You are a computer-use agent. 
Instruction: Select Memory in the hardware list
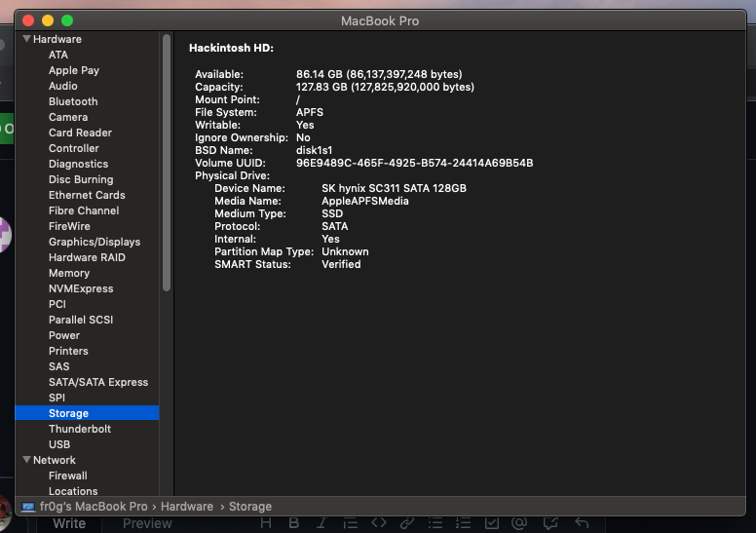pos(69,273)
